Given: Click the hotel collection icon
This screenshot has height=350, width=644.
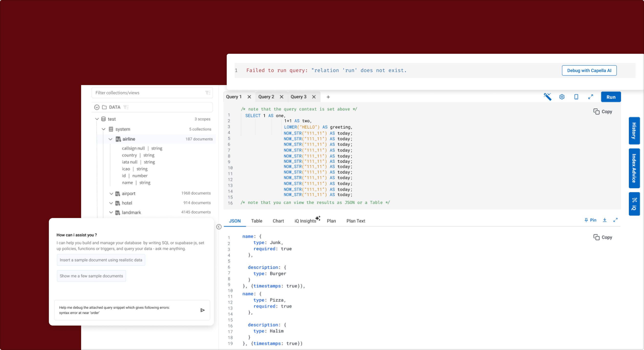Looking at the screenshot, I should [x=118, y=203].
